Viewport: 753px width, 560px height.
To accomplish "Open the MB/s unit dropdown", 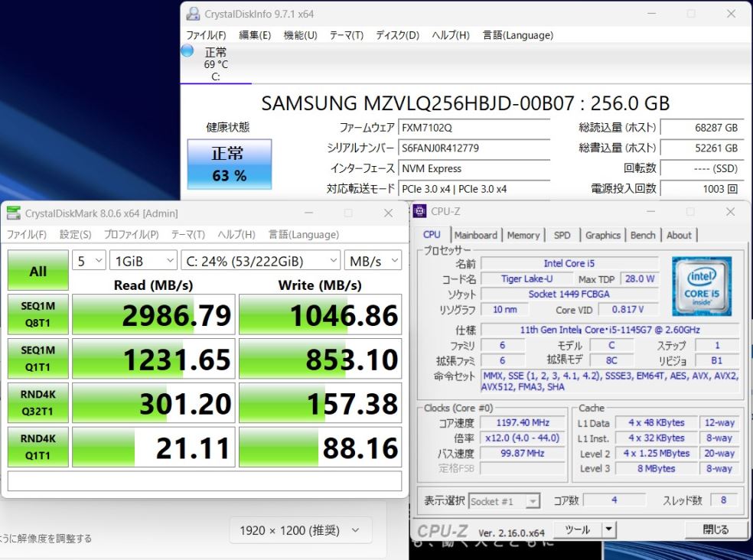I will pyautogui.click(x=373, y=261).
